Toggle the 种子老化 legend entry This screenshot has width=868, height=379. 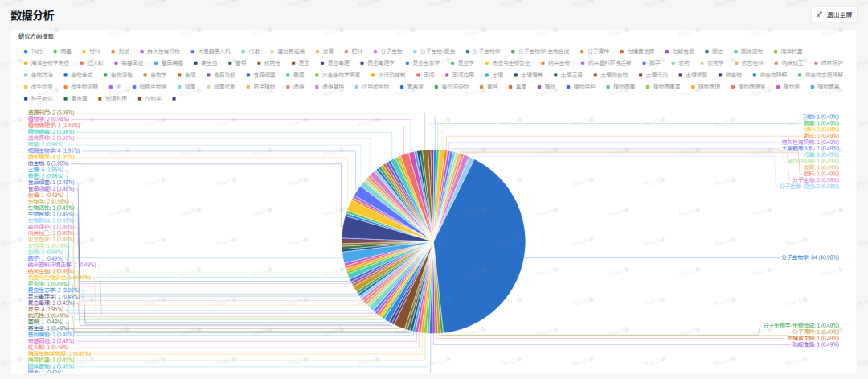point(38,98)
